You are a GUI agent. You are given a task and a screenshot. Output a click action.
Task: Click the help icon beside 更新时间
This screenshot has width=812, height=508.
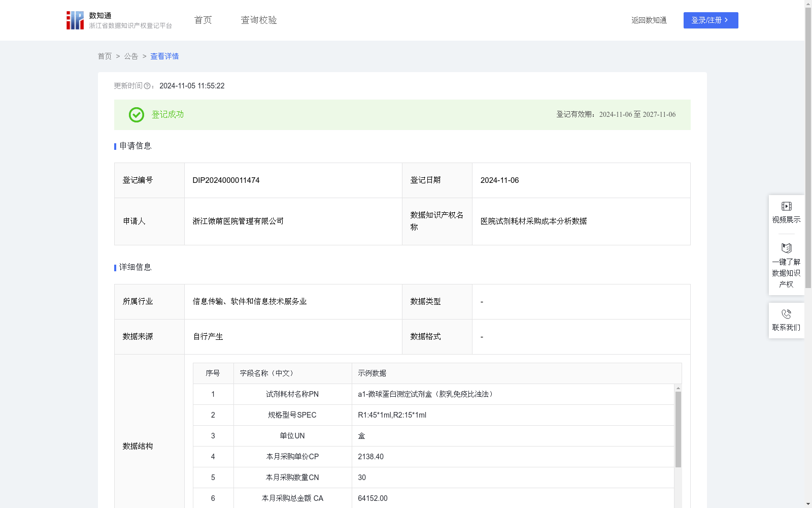click(147, 86)
